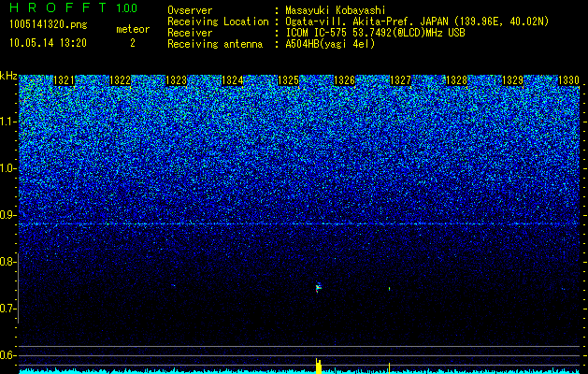Click the HROFFT 1.0.0 title text
Image resolution: width=588 pixels, height=374 pixels.
(73, 7)
